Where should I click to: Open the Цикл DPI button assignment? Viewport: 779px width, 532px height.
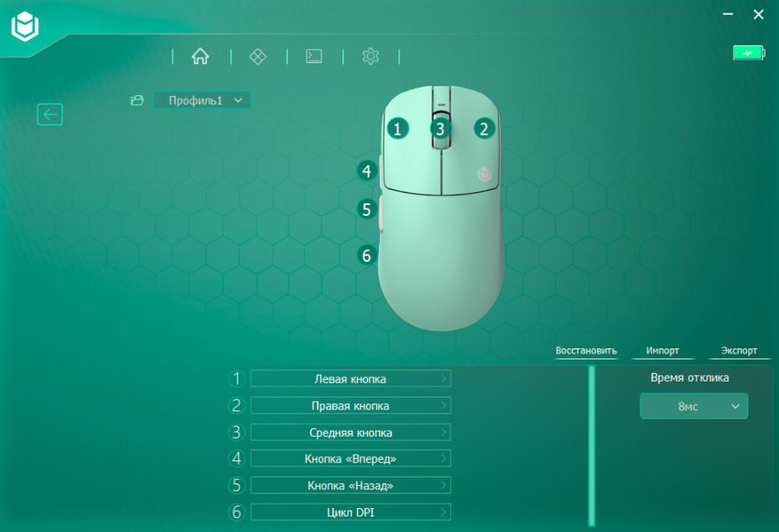pyautogui.click(x=351, y=512)
